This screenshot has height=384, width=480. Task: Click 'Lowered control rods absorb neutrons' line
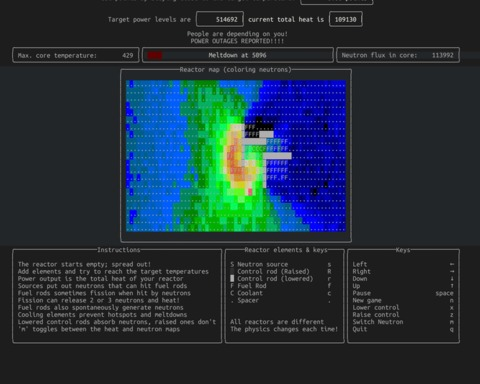tap(117, 322)
